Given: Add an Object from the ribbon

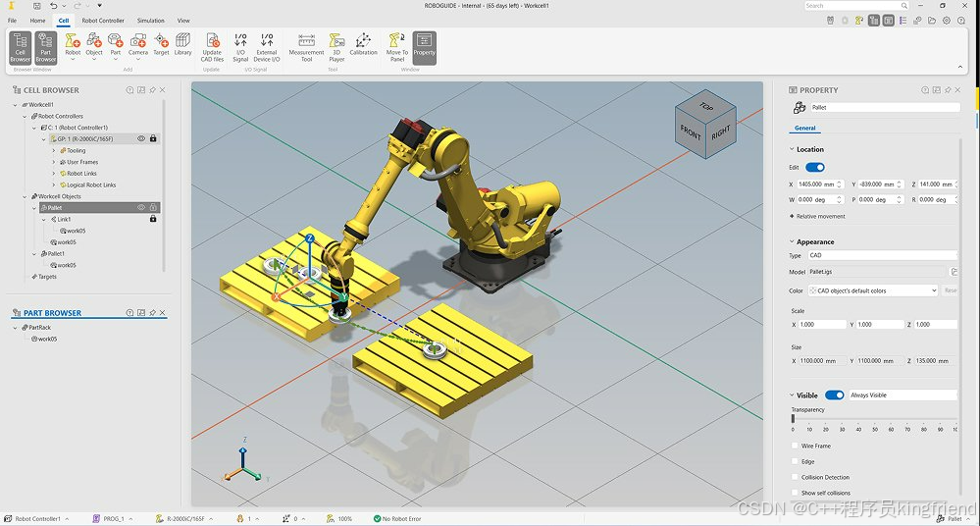Looking at the screenshot, I should (94, 46).
